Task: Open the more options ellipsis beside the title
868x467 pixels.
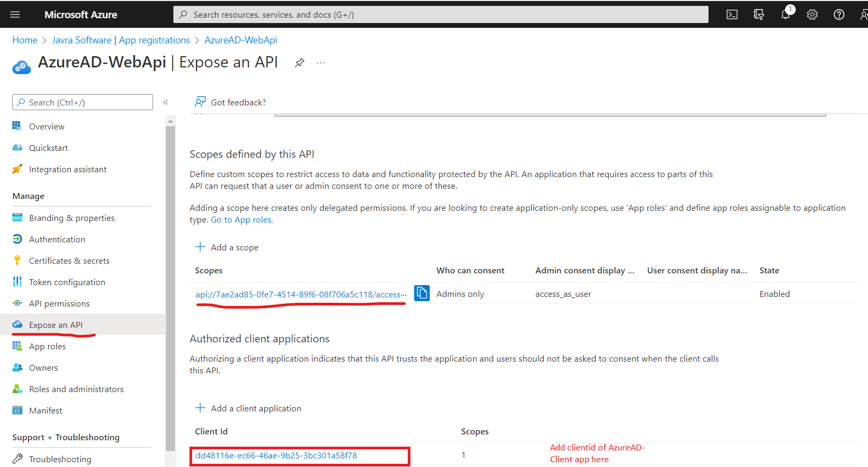Action: [x=321, y=63]
